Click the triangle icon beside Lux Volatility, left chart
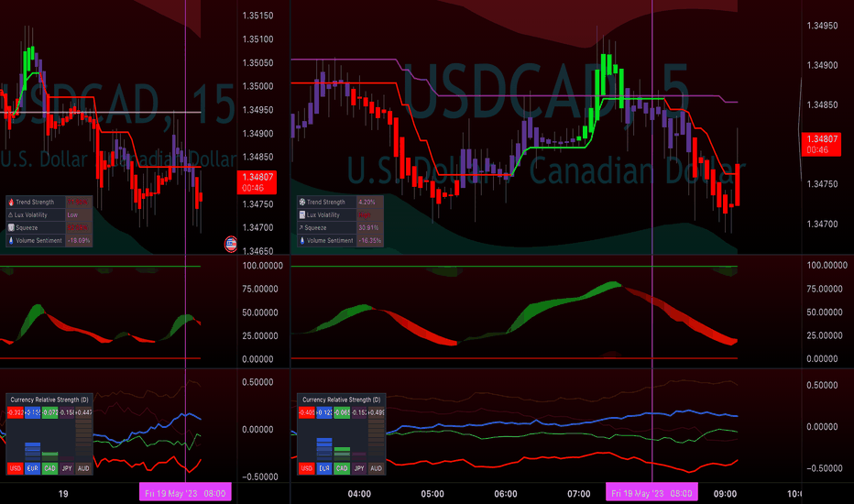The image size is (854, 504). [x=11, y=214]
